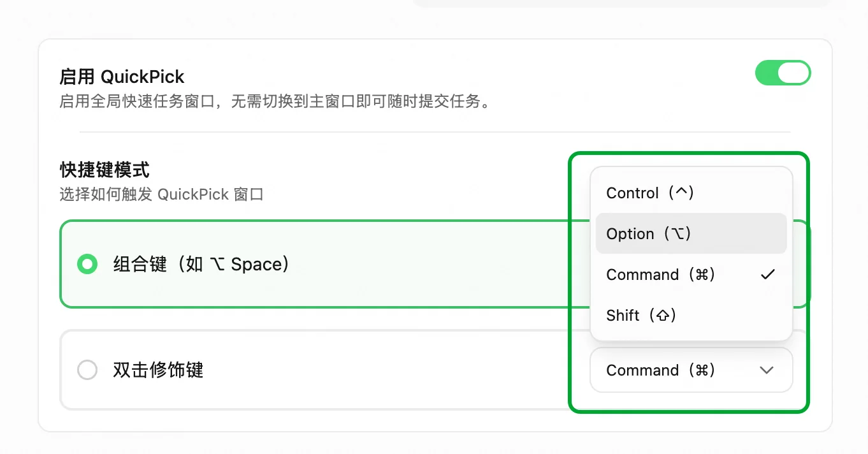Click the ⌘ symbol inside the lower dropdown box
The height and width of the screenshot is (454, 868).
(702, 370)
